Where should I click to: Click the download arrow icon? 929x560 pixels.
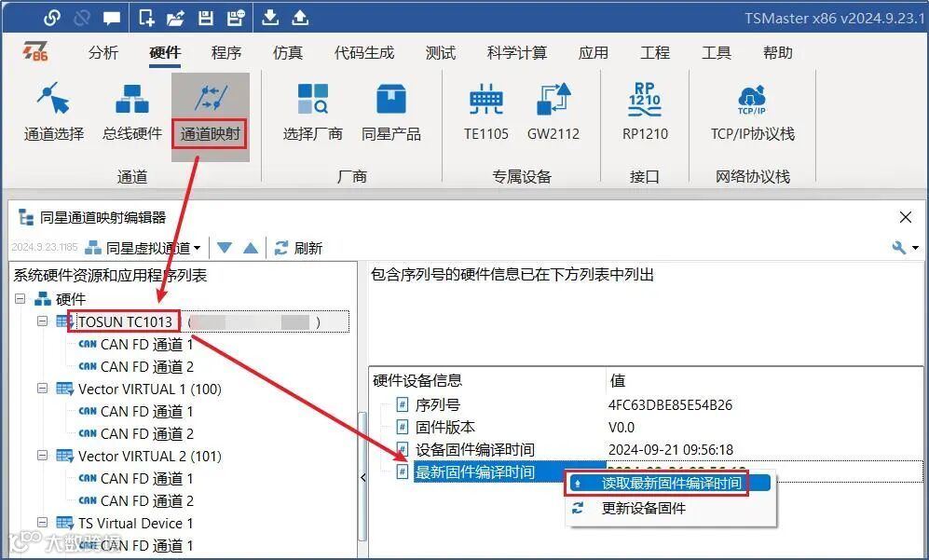coord(270,18)
